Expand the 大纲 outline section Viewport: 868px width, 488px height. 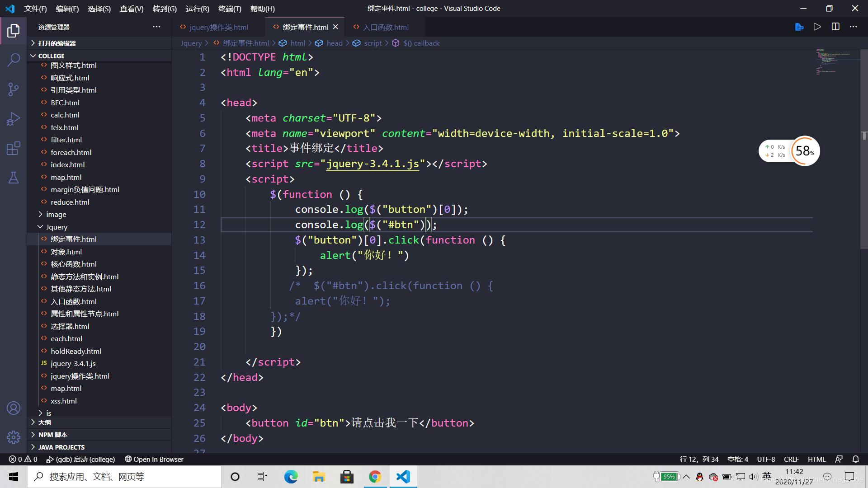click(x=99, y=422)
